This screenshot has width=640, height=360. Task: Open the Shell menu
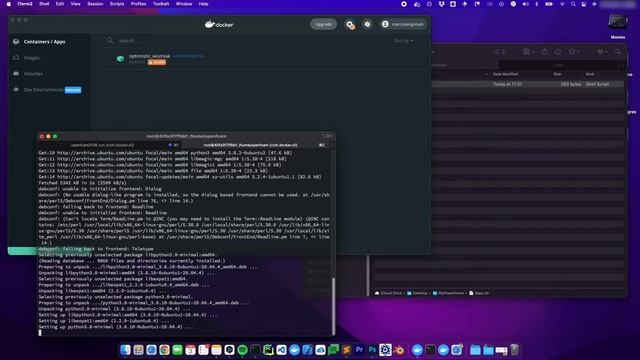[x=44, y=4]
